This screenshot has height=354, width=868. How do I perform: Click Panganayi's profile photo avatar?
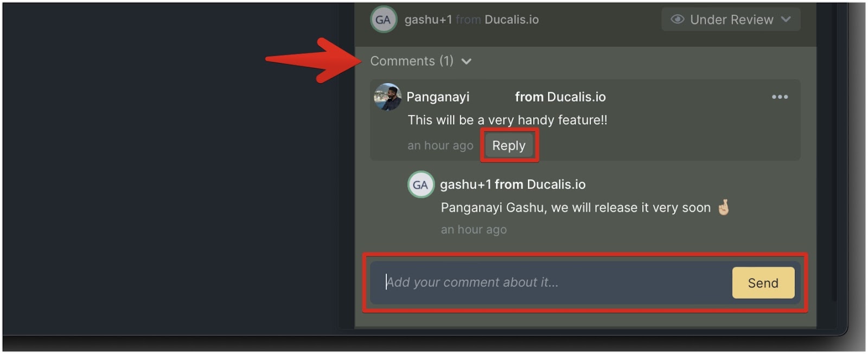click(x=387, y=97)
